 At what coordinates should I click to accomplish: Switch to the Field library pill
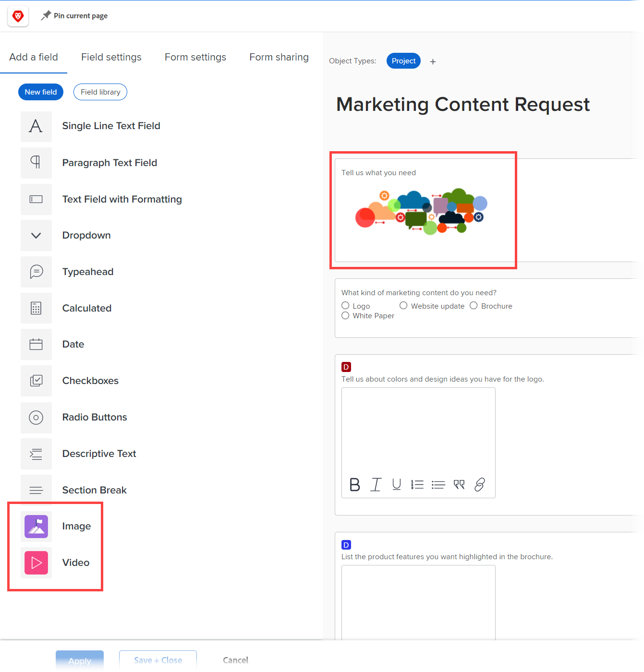click(x=100, y=92)
